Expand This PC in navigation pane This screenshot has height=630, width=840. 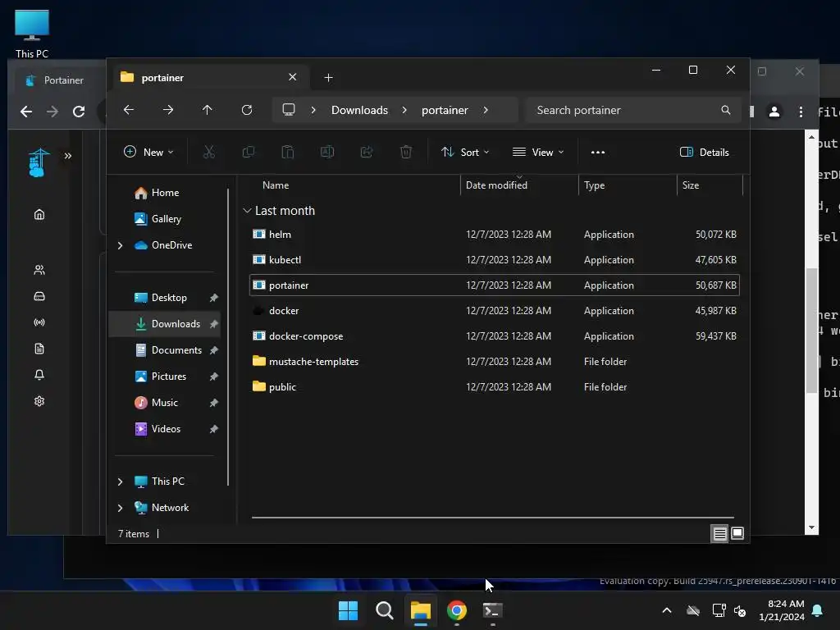tap(120, 482)
